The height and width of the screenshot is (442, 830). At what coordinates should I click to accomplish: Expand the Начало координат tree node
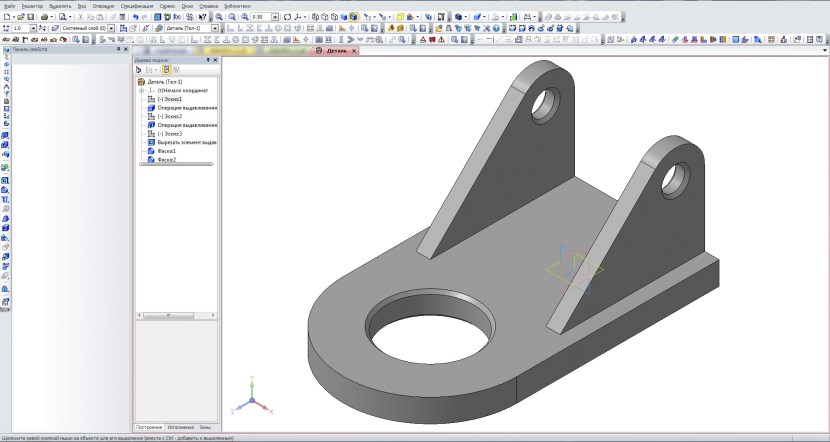coord(142,90)
